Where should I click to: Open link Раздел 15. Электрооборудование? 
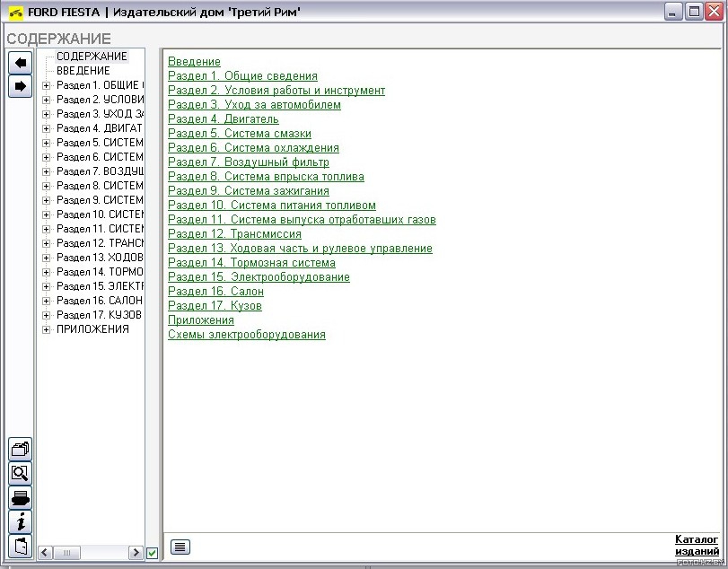[259, 277]
